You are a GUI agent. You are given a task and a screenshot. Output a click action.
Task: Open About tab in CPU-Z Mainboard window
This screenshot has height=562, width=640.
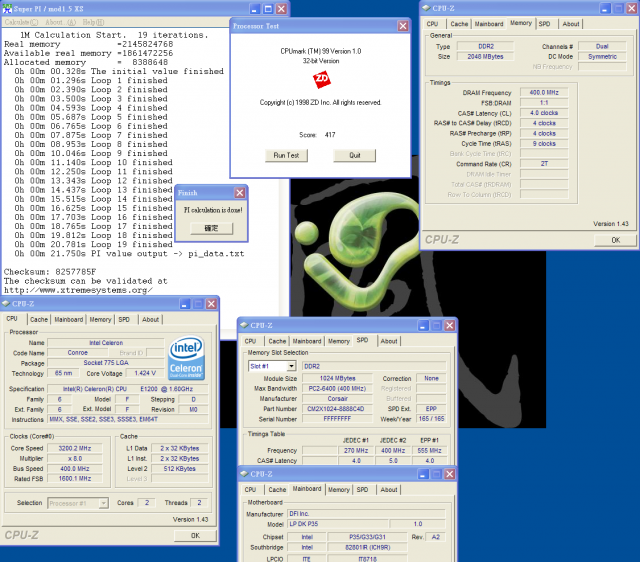(x=389, y=489)
